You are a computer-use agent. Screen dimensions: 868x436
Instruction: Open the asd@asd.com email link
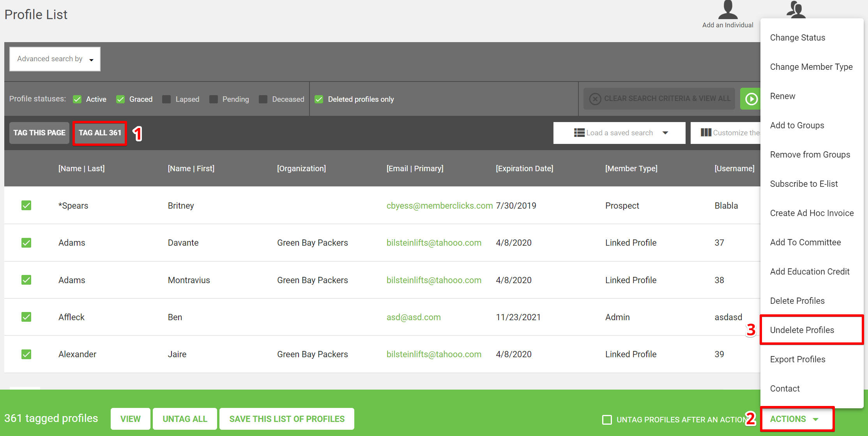tap(414, 317)
